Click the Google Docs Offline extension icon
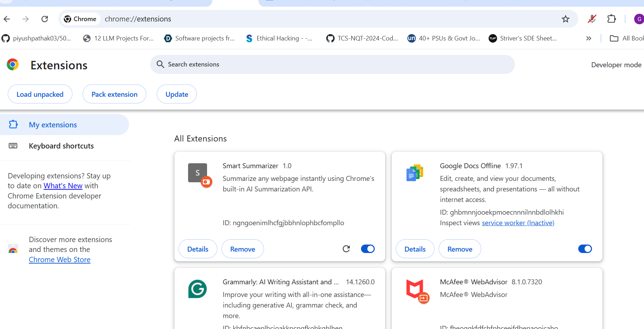Screen dimensions: 644x329 pyautogui.click(x=415, y=173)
